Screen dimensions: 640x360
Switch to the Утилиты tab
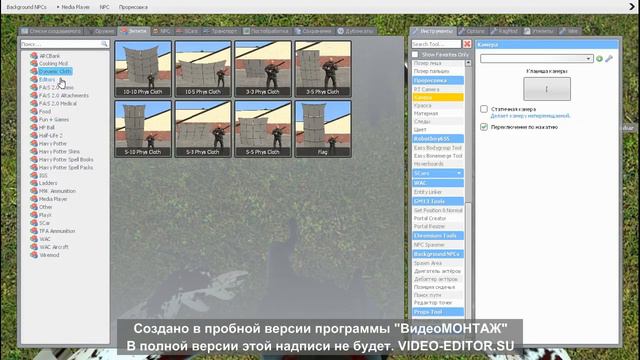pyautogui.click(x=538, y=31)
